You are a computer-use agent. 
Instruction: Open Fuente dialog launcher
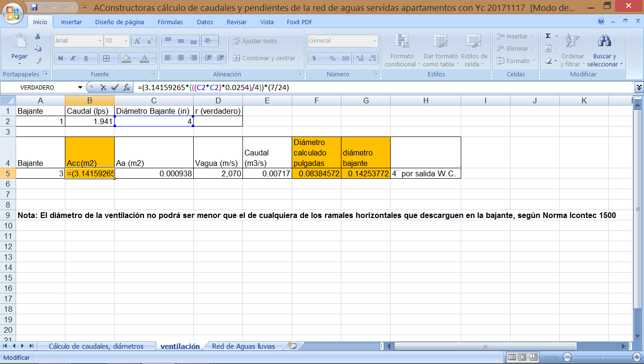click(153, 74)
